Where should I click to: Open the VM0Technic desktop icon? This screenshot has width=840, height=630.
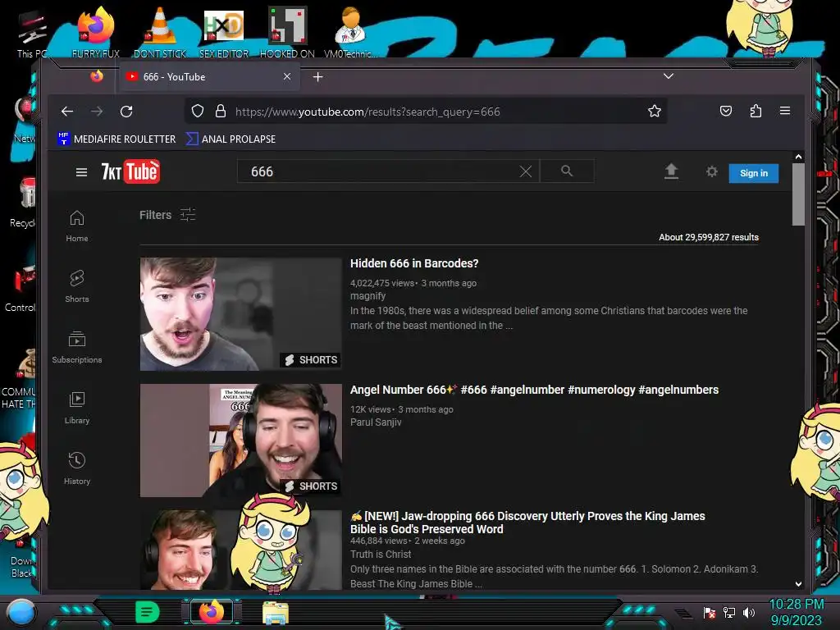(x=350, y=32)
